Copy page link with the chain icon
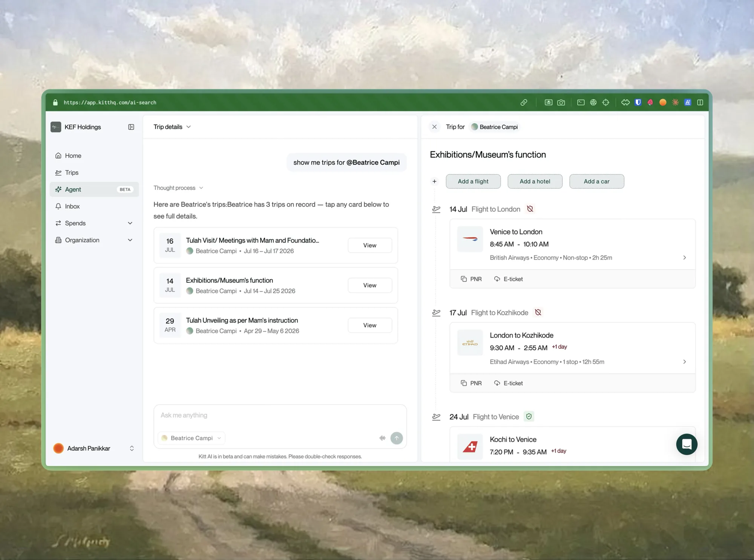Viewport: 754px width, 560px height. point(524,103)
